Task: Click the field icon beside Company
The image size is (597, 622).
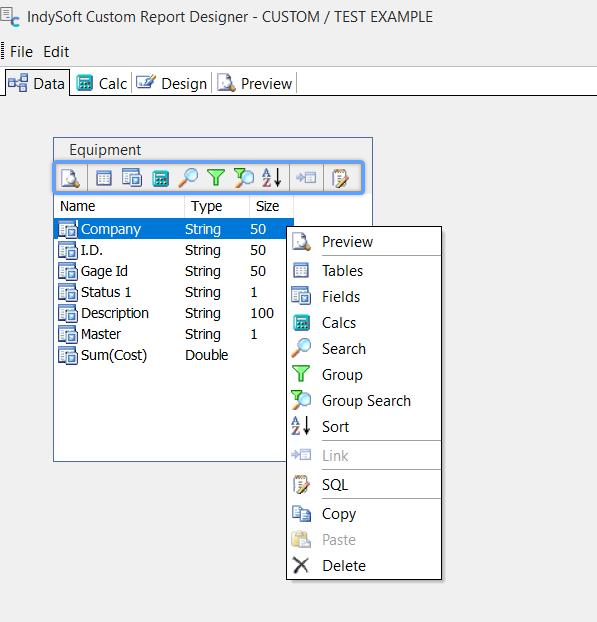Action: tap(68, 229)
